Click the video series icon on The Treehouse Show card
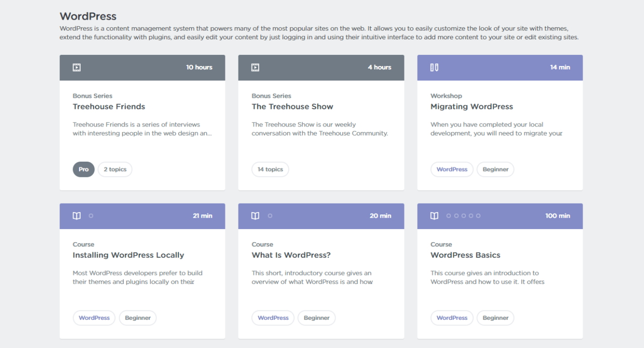This screenshot has width=644, height=348. (255, 67)
